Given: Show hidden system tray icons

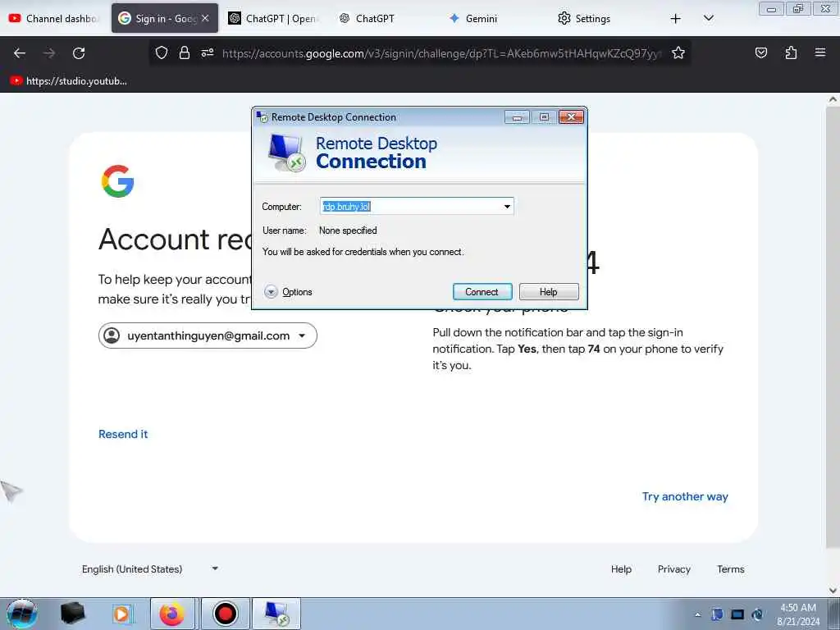Looking at the screenshot, I should (x=697, y=614).
